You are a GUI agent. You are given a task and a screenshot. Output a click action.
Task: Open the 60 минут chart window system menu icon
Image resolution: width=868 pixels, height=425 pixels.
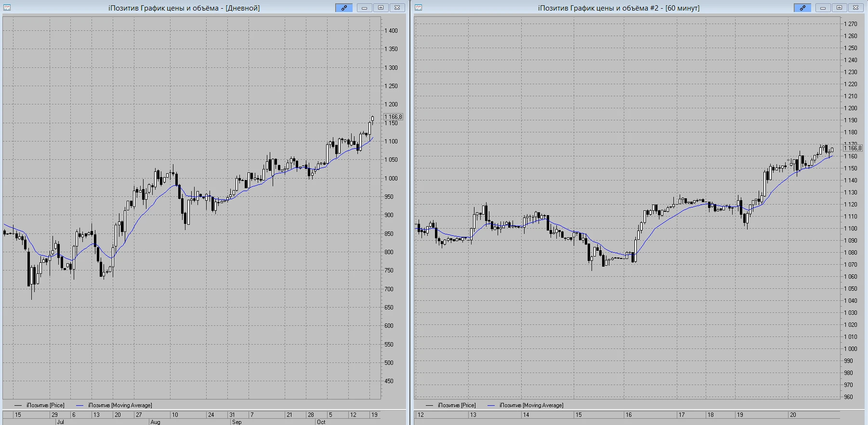point(419,8)
